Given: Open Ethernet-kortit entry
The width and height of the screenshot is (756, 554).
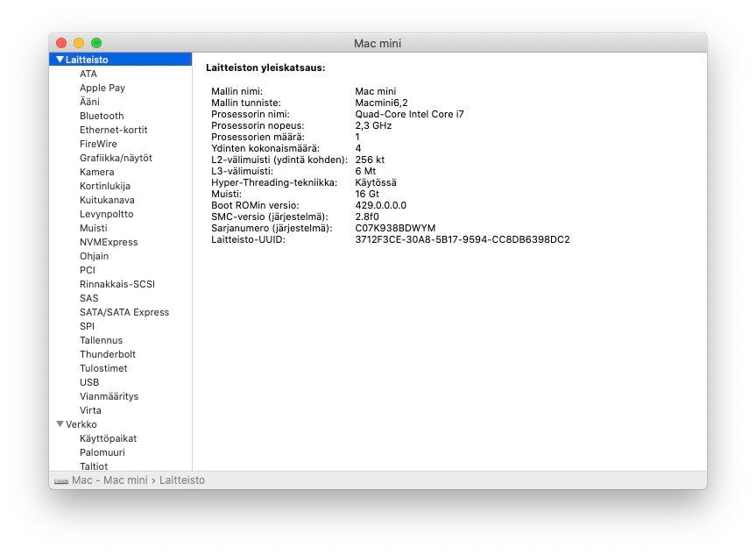Looking at the screenshot, I should point(113,130).
